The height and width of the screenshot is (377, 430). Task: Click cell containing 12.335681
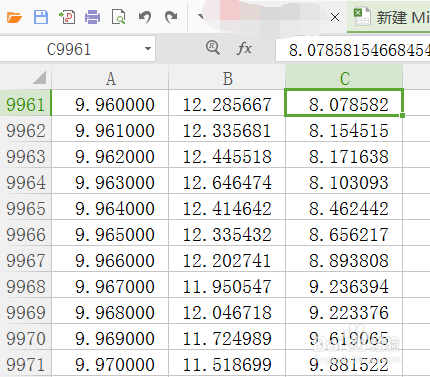click(x=227, y=130)
